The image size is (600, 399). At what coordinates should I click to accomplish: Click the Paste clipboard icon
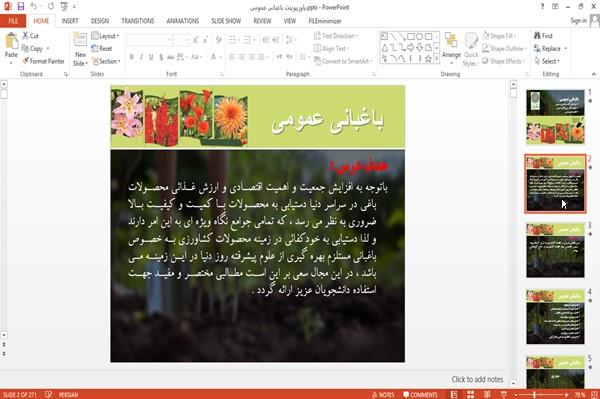point(11,41)
